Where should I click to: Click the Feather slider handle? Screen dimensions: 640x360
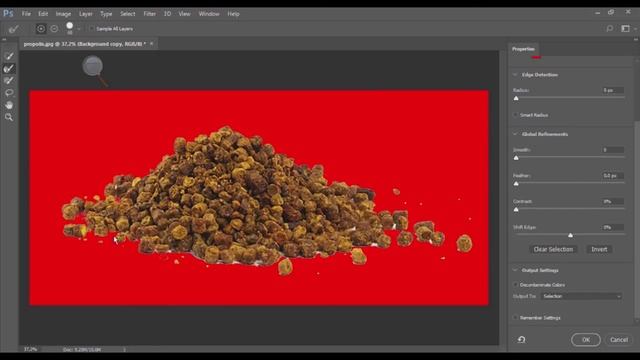coord(516,184)
